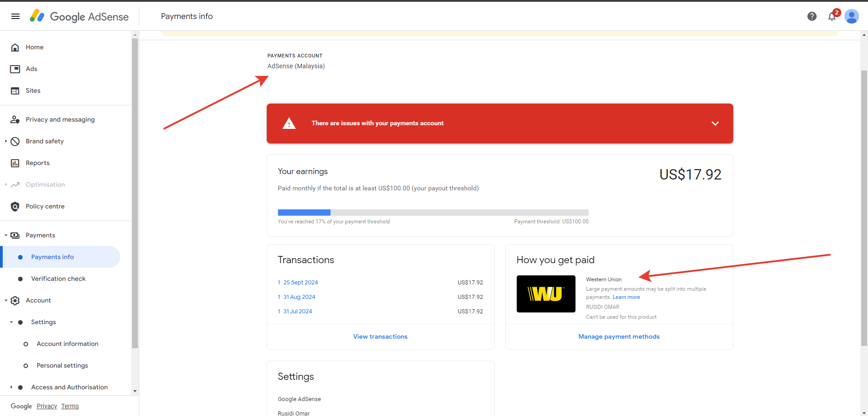Click the Policy centre shield icon
The width and height of the screenshot is (868, 416).
[15, 207]
